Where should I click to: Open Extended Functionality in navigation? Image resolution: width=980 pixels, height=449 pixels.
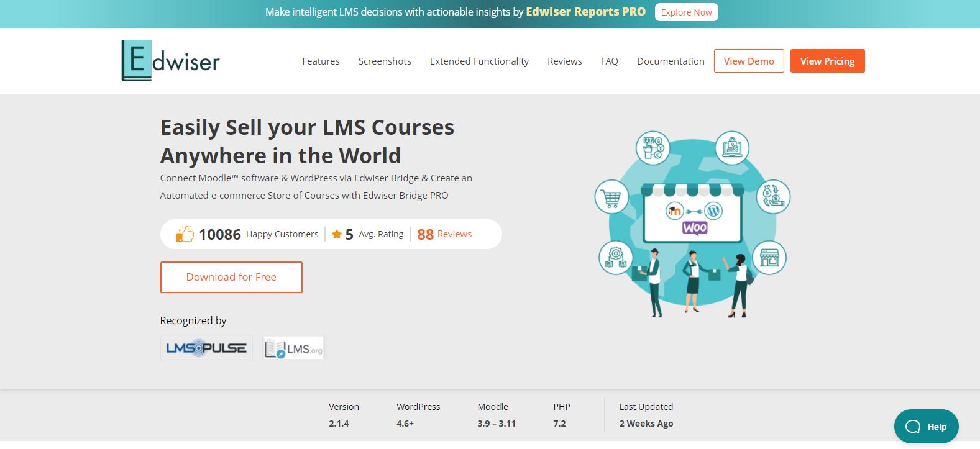tap(479, 61)
